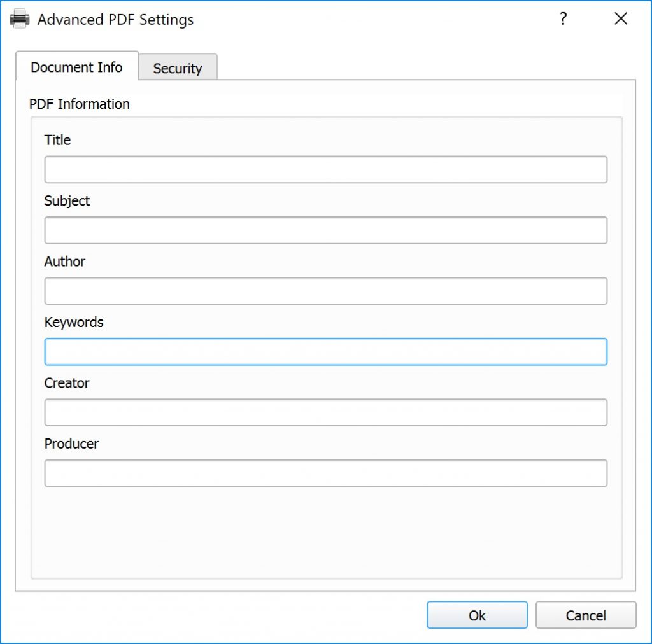Click the Keywords entry field

tap(325, 351)
